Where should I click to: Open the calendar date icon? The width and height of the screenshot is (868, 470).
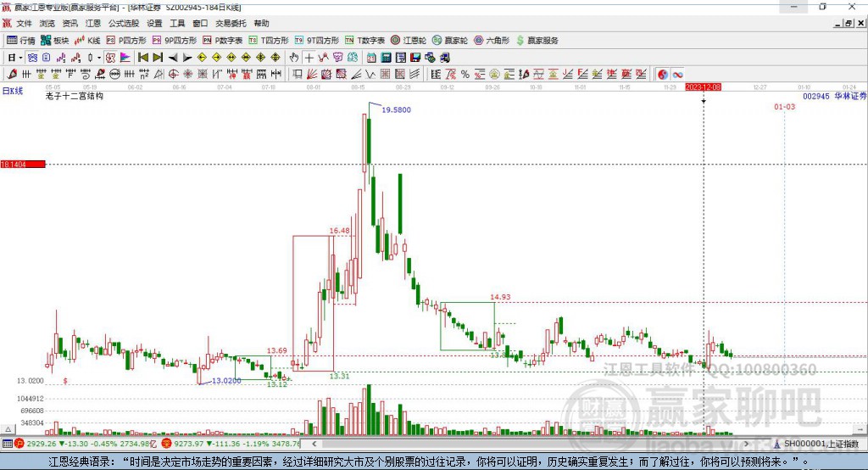[x=371, y=58]
